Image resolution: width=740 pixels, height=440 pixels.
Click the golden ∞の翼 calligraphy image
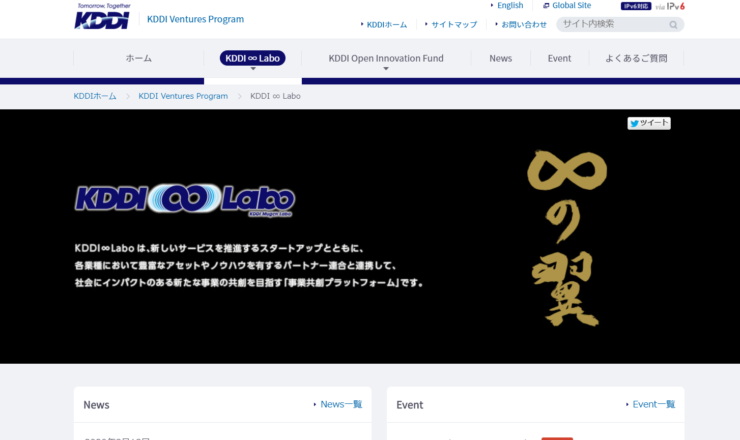pyautogui.click(x=565, y=237)
